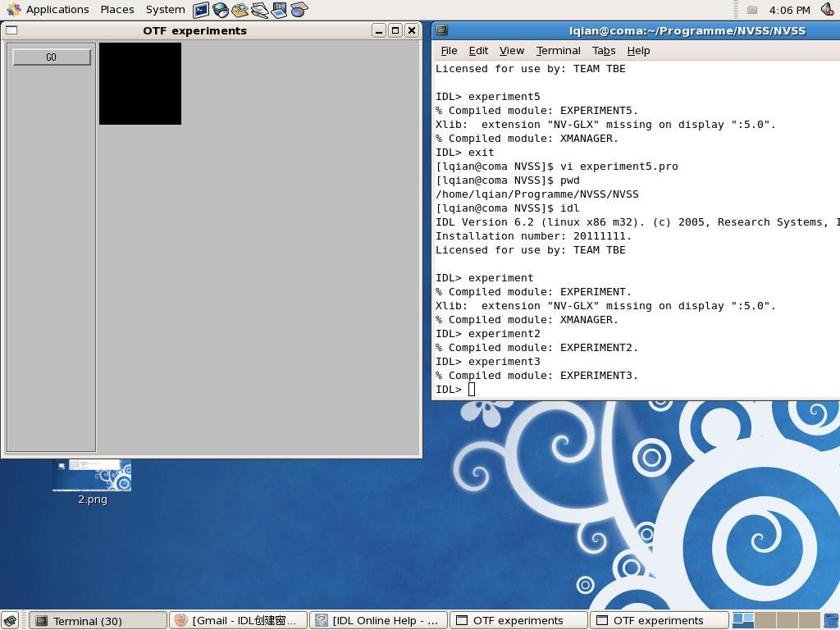Open the terminal Edit menu
840x630 pixels.
click(x=478, y=51)
